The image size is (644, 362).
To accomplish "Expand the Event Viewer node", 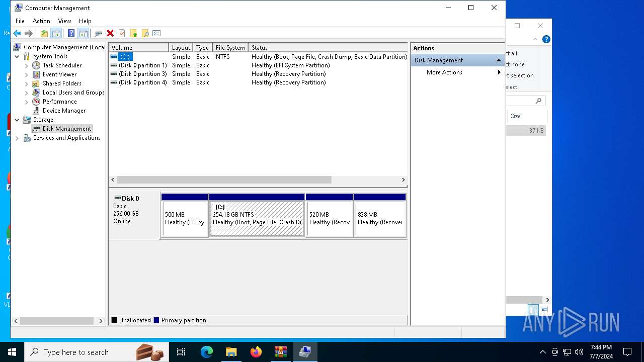I will pyautogui.click(x=27, y=74).
